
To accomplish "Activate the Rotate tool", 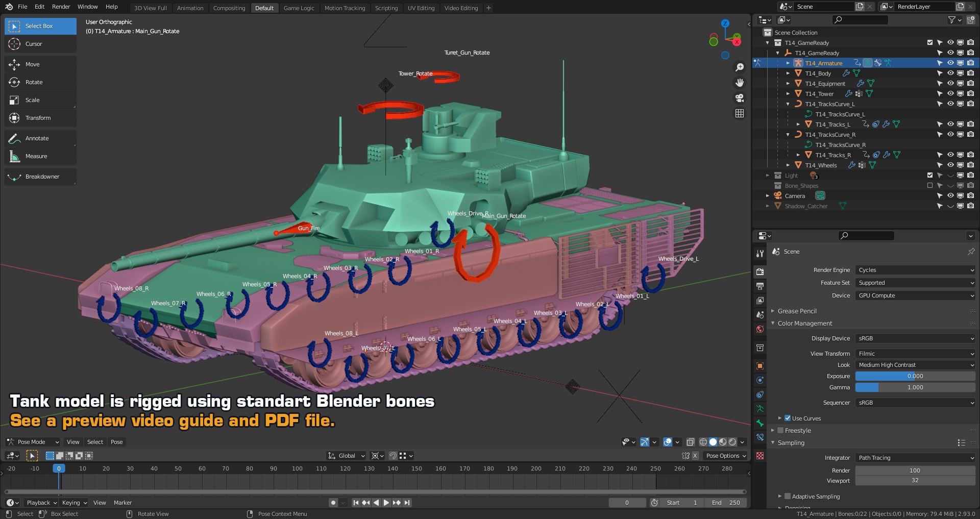I will click(40, 82).
